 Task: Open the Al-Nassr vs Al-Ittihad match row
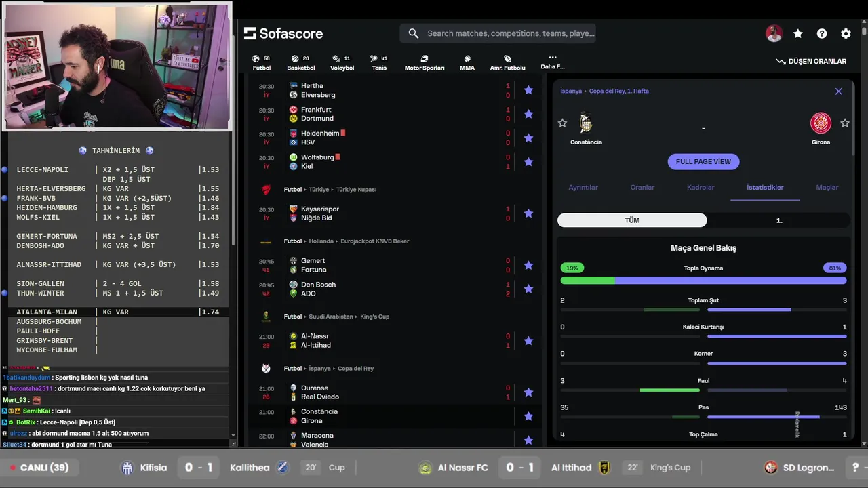point(395,340)
